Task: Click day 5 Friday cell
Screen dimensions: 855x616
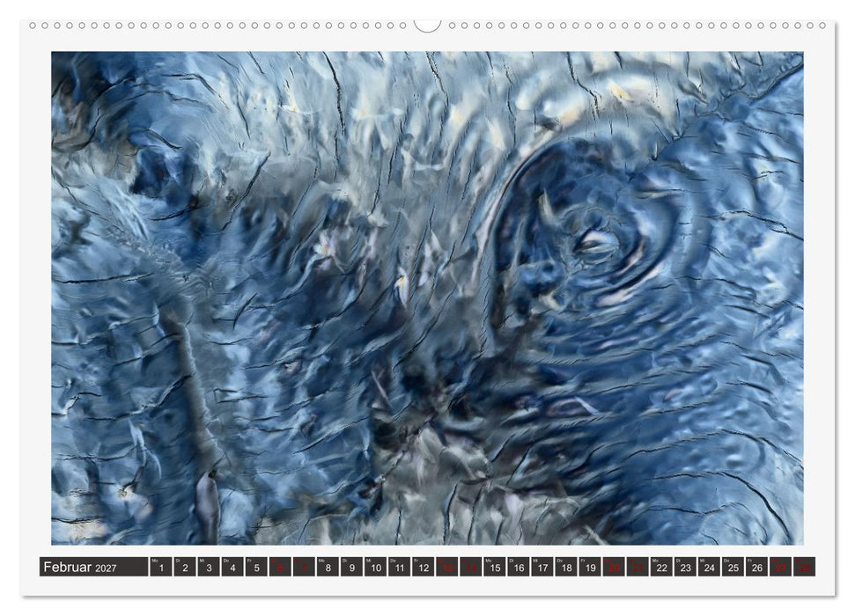Action: pyautogui.click(x=256, y=567)
